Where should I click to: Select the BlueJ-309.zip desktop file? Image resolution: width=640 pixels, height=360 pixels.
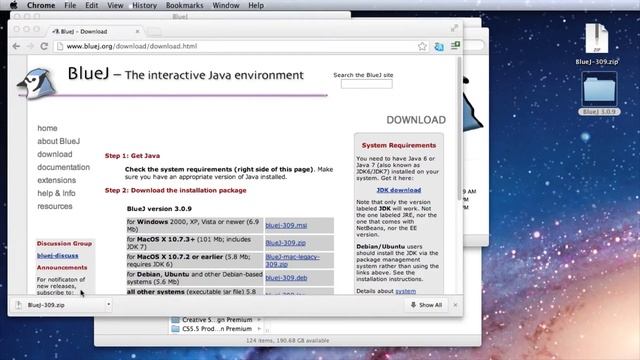pyautogui.click(x=597, y=44)
